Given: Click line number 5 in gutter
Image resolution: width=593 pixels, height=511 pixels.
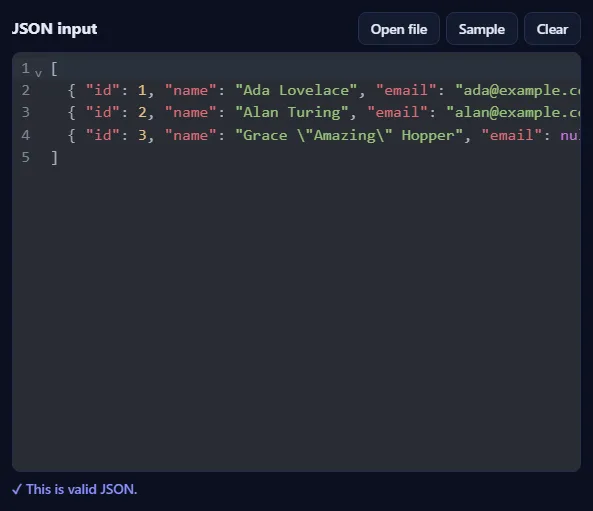Looking at the screenshot, I should click(25, 157).
